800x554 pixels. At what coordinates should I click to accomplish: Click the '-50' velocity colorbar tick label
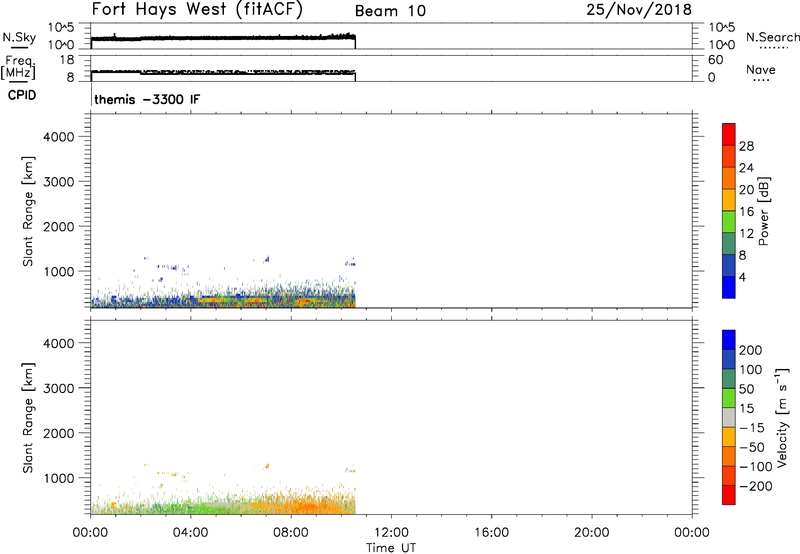tap(752, 447)
